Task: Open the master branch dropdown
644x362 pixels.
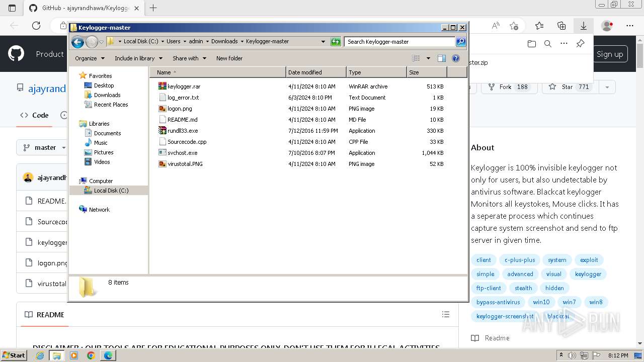Action: [x=44, y=147]
